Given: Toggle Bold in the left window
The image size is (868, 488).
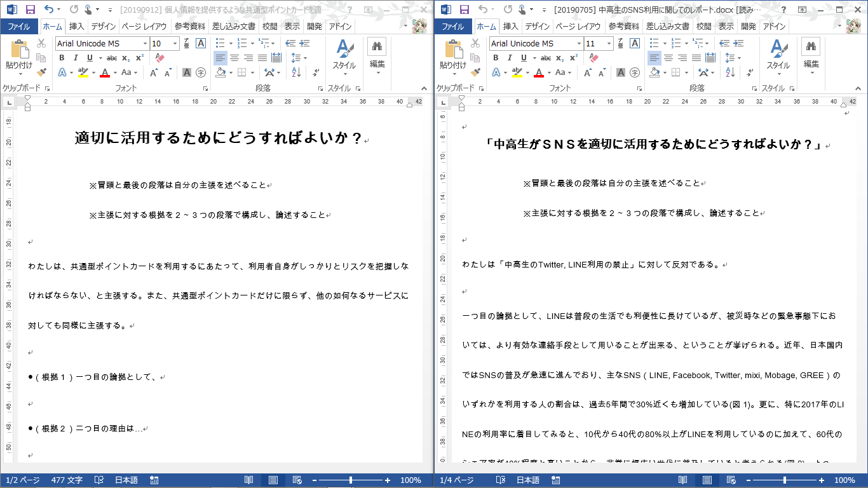Looking at the screenshot, I should click(x=62, y=58).
